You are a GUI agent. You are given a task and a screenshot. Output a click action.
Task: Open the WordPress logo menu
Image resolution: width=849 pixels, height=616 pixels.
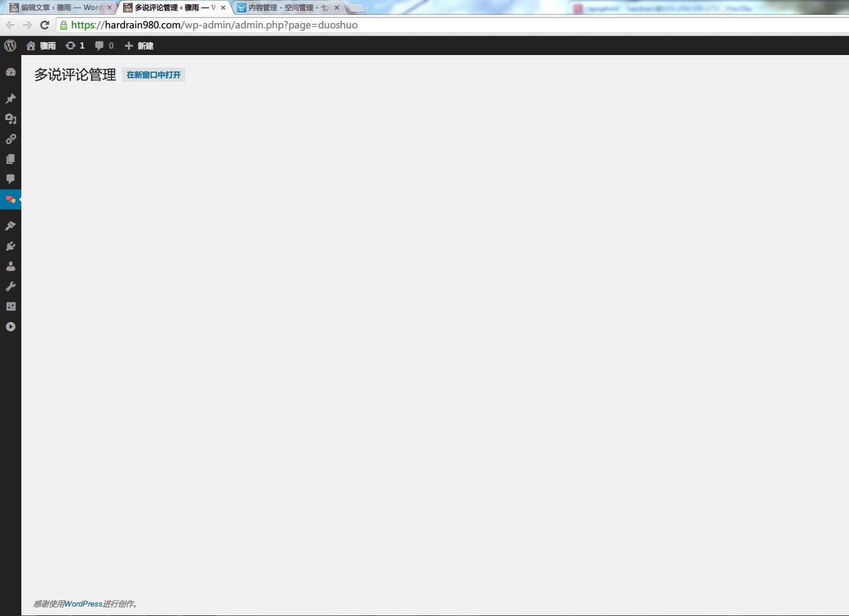click(x=10, y=46)
